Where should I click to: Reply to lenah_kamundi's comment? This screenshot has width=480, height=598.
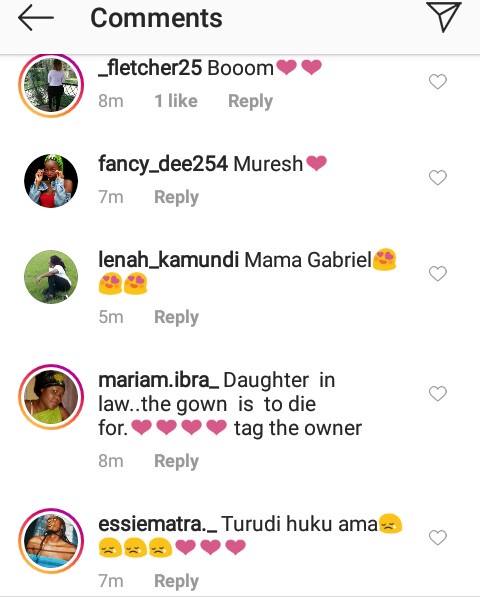pos(176,317)
